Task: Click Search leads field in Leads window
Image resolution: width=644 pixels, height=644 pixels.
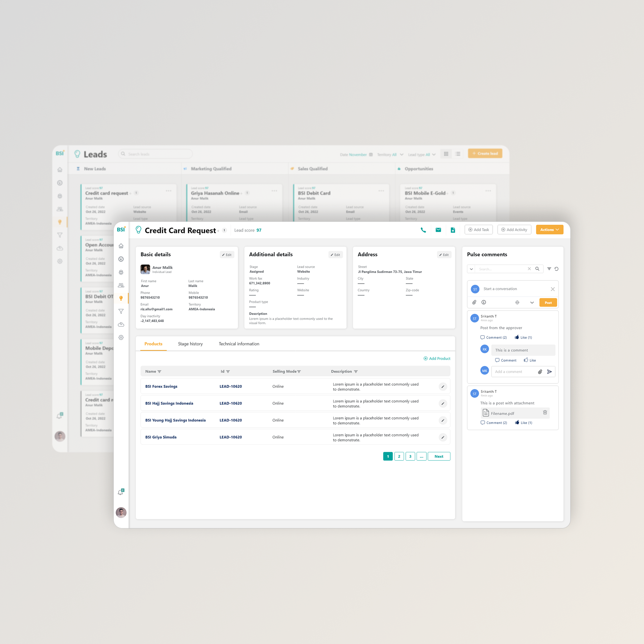Action: [x=155, y=154]
